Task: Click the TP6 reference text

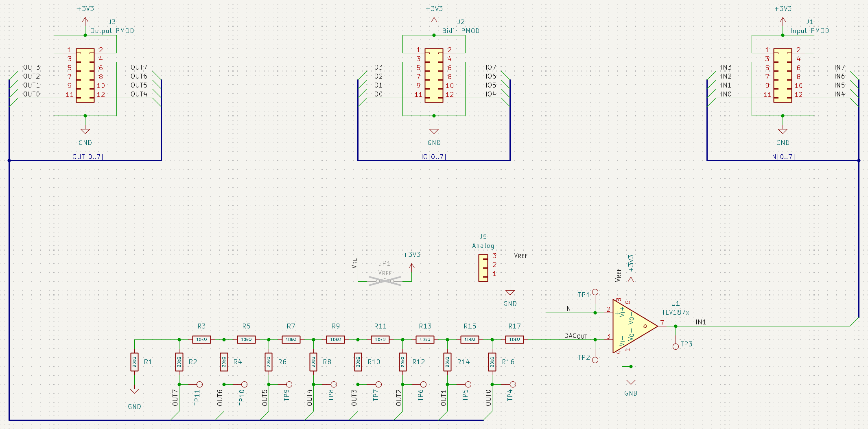Action: [420, 395]
